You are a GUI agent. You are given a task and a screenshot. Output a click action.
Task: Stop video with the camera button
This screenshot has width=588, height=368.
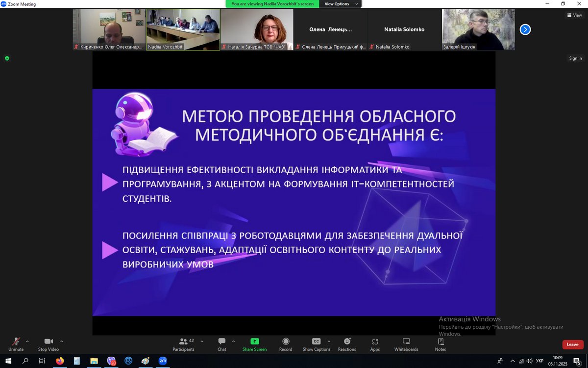coord(49,344)
